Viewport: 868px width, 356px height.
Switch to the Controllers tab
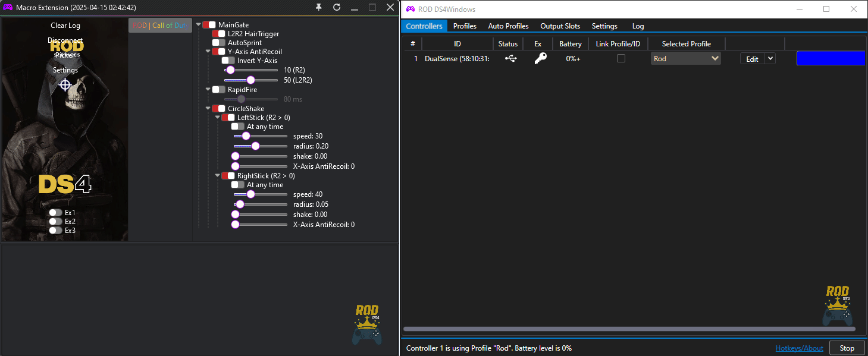tap(424, 26)
